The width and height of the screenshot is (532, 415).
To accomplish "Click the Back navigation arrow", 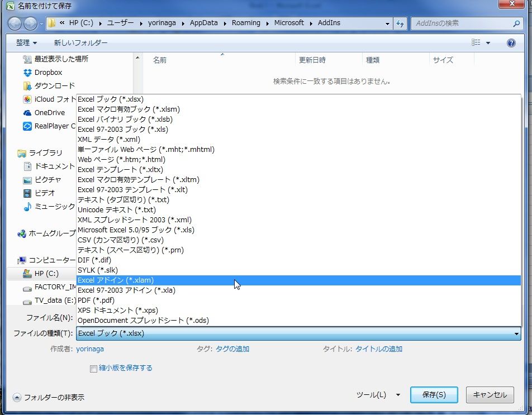I will point(15,23).
